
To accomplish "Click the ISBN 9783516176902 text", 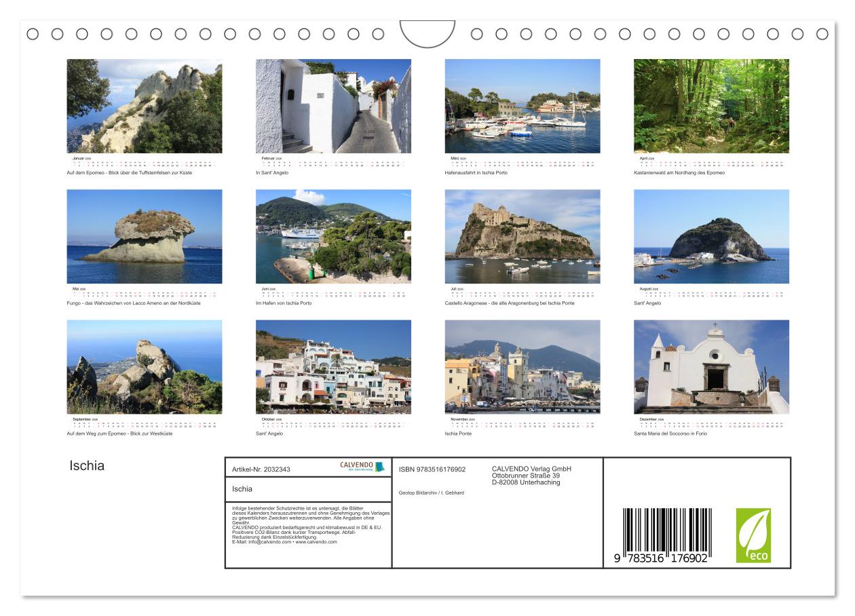I will click(x=432, y=469).
